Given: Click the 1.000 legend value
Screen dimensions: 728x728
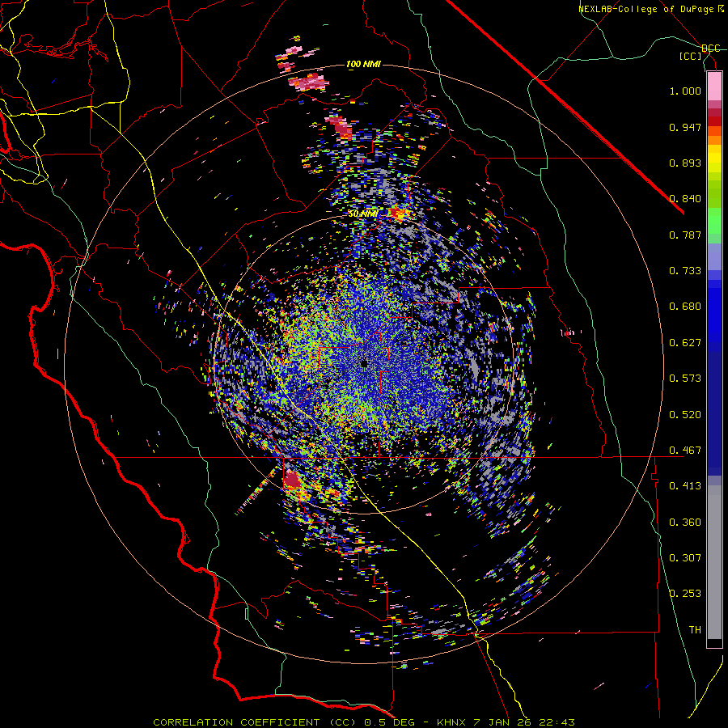Looking at the screenshot, I should [x=685, y=91].
